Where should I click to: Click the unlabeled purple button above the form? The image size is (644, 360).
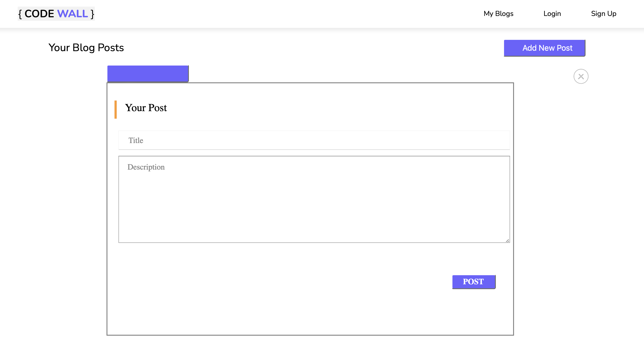tap(148, 73)
